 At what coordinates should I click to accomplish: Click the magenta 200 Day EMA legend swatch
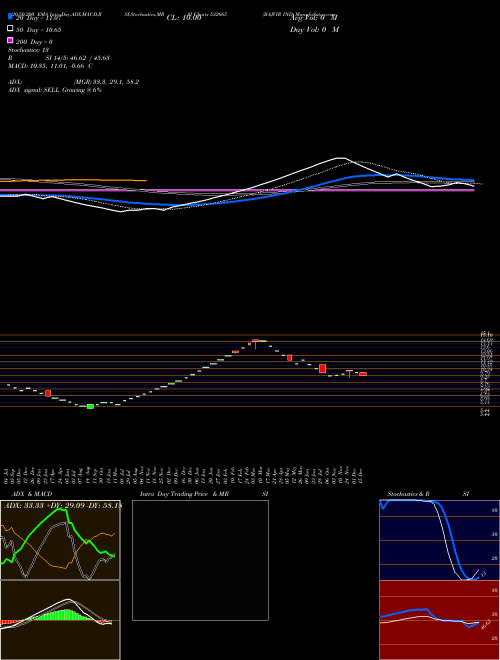[10, 40]
